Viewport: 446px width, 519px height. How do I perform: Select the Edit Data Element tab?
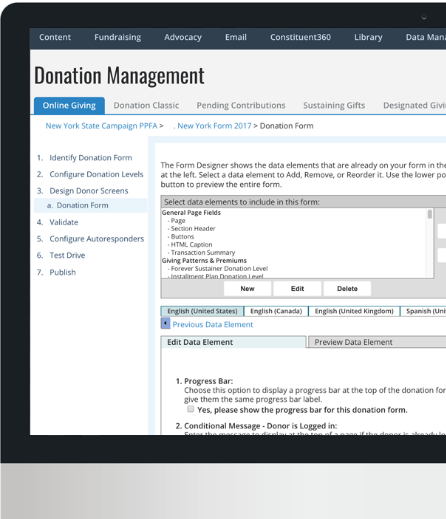(x=233, y=342)
